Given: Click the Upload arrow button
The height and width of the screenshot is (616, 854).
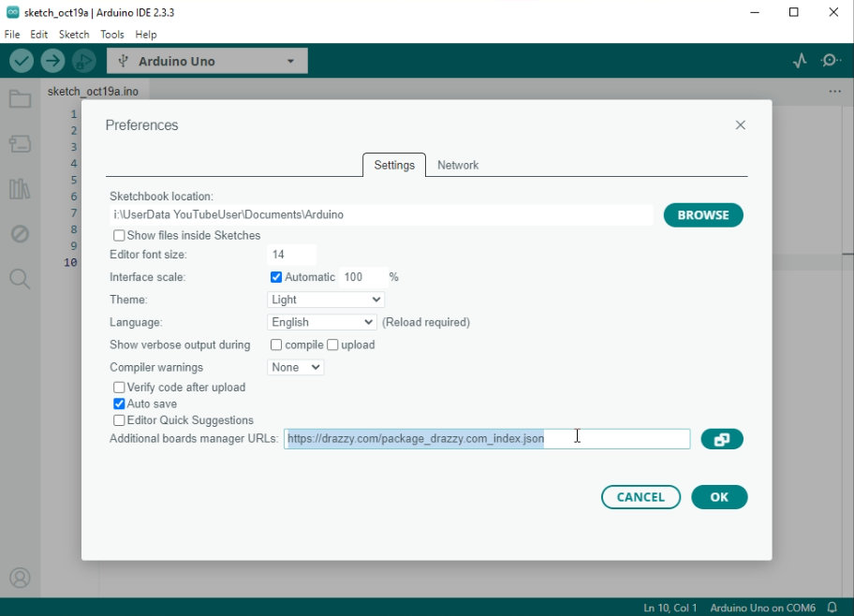Looking at the screenshot, I should [52, 61].
